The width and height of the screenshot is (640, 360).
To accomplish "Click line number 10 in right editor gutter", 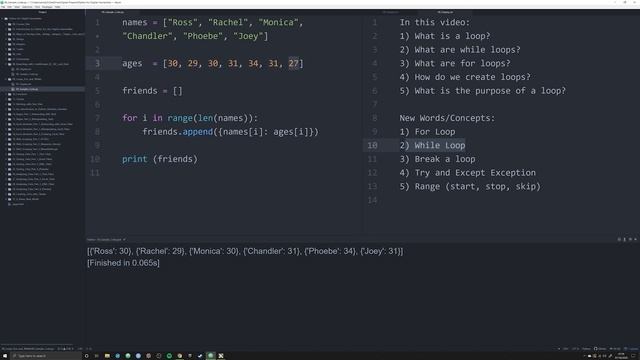I will (372, 145).
